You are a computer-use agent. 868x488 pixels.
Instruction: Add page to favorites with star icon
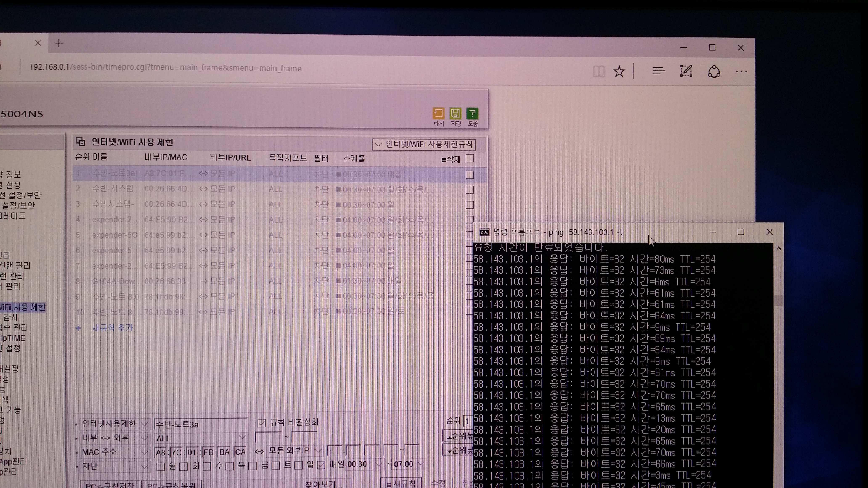619,71
